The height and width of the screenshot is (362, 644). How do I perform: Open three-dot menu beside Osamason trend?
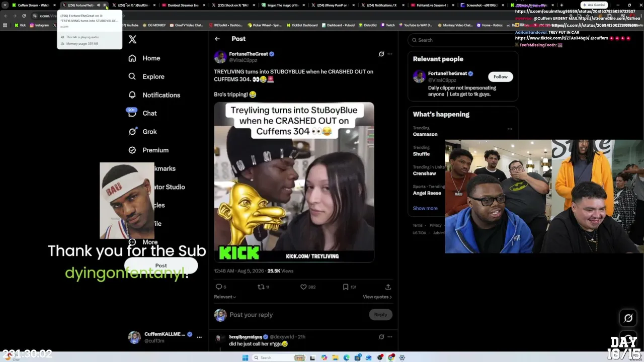pos(510,129)
